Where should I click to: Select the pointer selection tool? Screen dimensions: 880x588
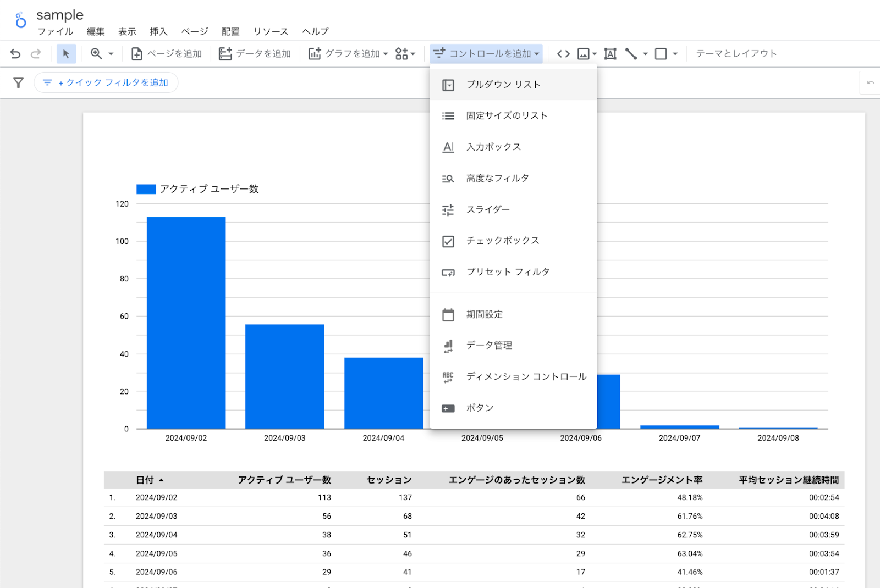66,54
